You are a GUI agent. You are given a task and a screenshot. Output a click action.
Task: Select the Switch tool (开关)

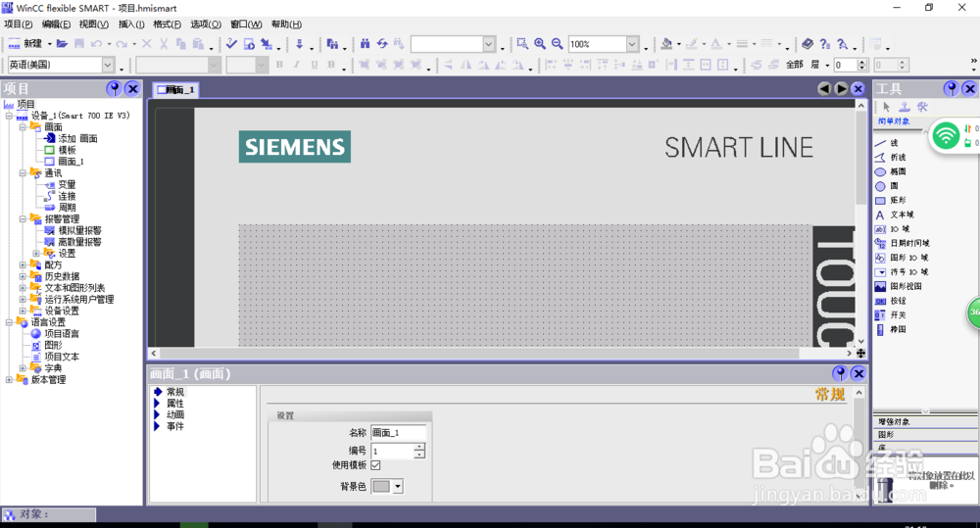click(891, 315)
